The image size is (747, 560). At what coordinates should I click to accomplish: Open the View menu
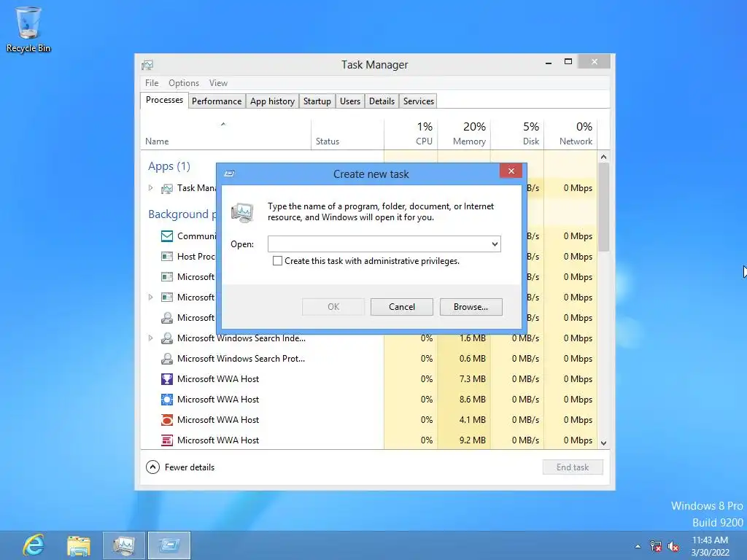click(x=218, y=83)
